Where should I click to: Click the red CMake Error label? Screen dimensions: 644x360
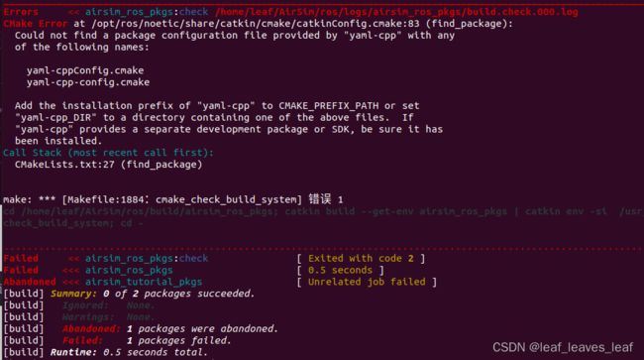pyautogui.click(x=35, y=24)
